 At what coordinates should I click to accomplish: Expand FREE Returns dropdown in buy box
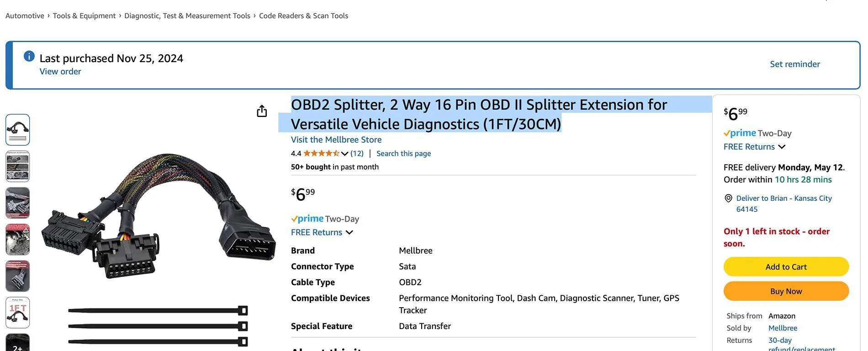(782, 147)
